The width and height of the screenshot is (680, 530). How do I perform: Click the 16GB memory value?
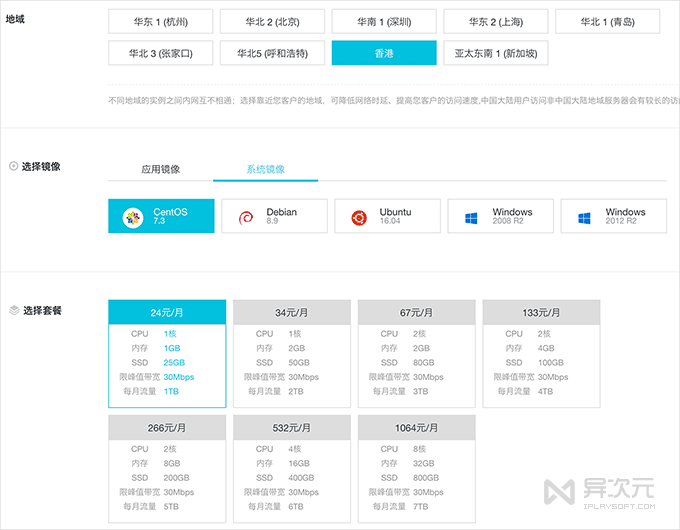(299, 463)
